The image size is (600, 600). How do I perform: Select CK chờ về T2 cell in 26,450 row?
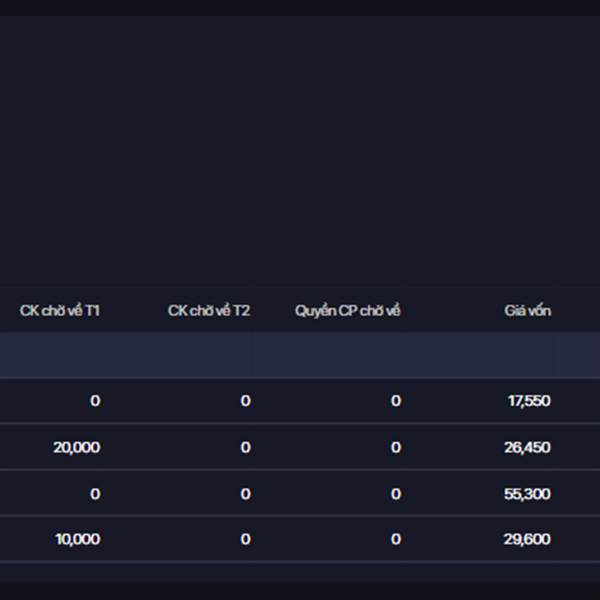tap(245, 447)
